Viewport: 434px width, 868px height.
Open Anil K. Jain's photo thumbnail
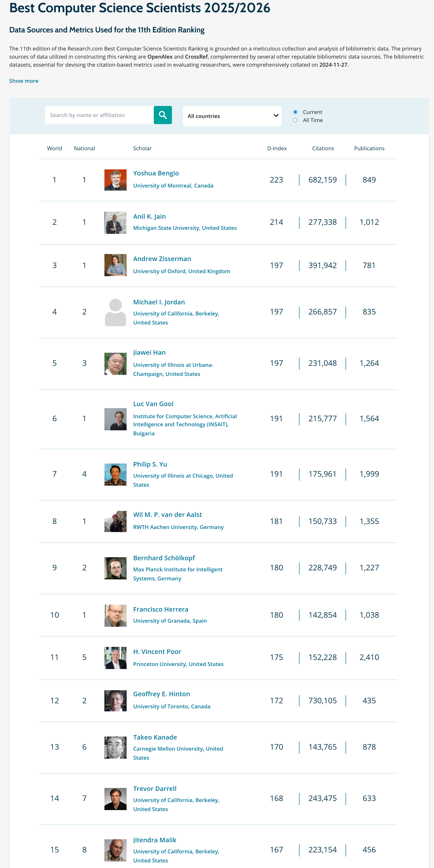pos(115,222)
